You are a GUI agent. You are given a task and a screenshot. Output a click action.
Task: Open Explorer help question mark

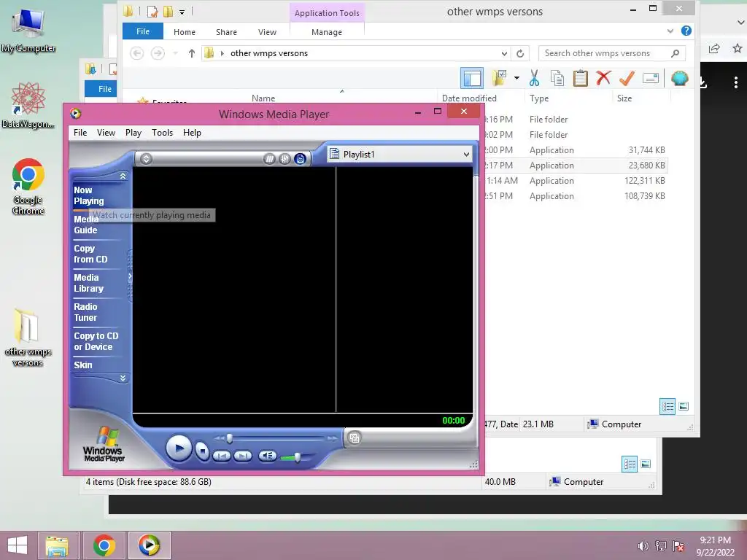point(686,31)
